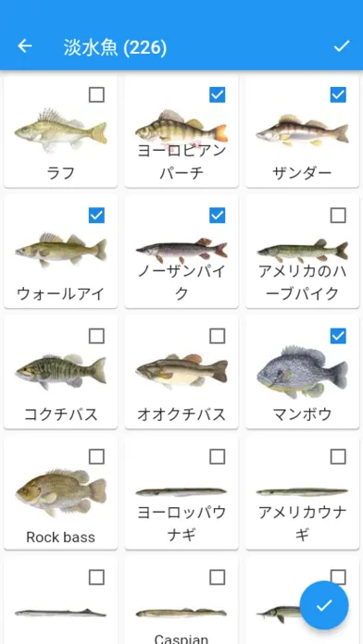363x644 pixels.
Task: Check the Rock bass checkbox
Action: 96,456
